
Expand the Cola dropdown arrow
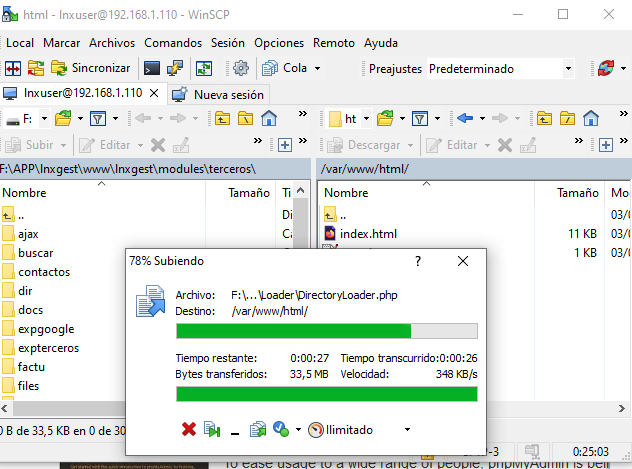tap(318, 68)
